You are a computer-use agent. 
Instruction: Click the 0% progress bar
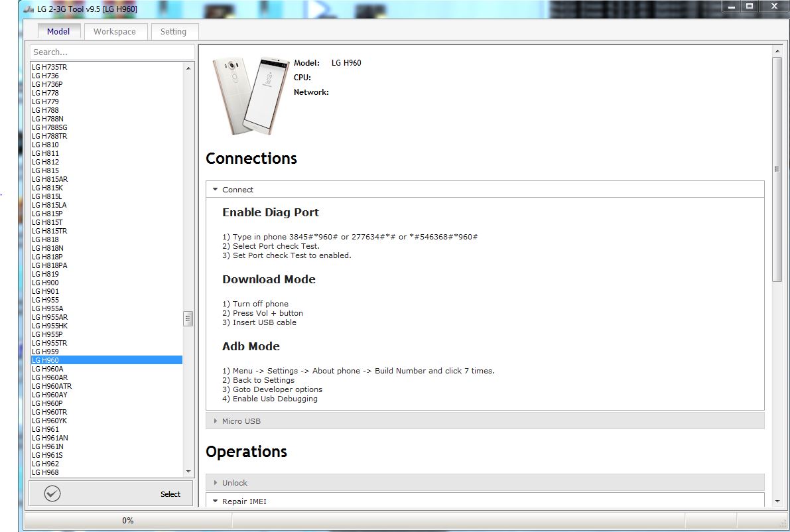tap(128, 521)
